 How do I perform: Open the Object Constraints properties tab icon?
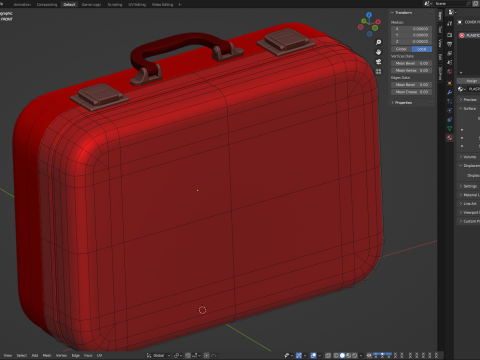449,119
